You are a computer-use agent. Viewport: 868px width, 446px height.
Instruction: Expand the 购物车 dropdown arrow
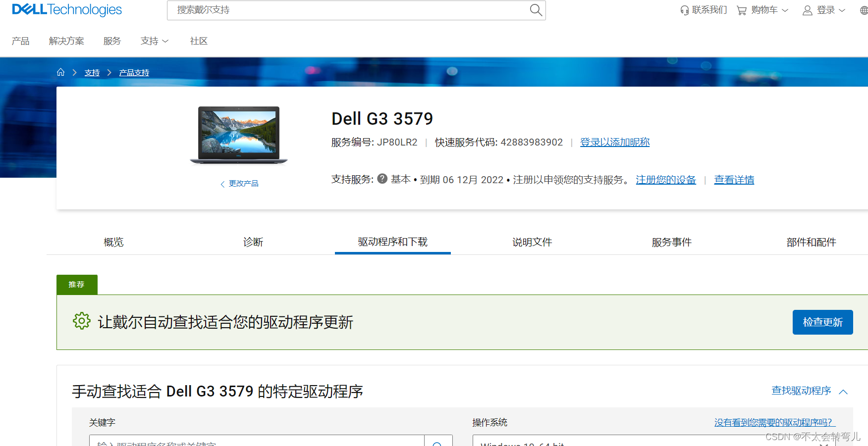(x=785, y=10)
